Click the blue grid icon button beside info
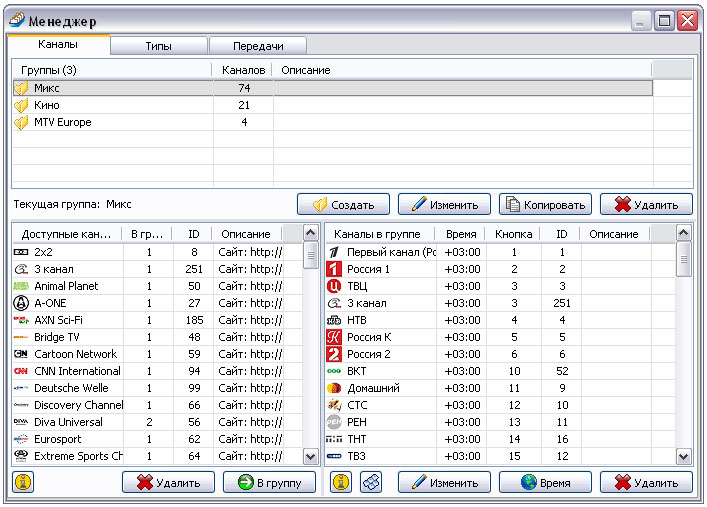 coord(371,482)
